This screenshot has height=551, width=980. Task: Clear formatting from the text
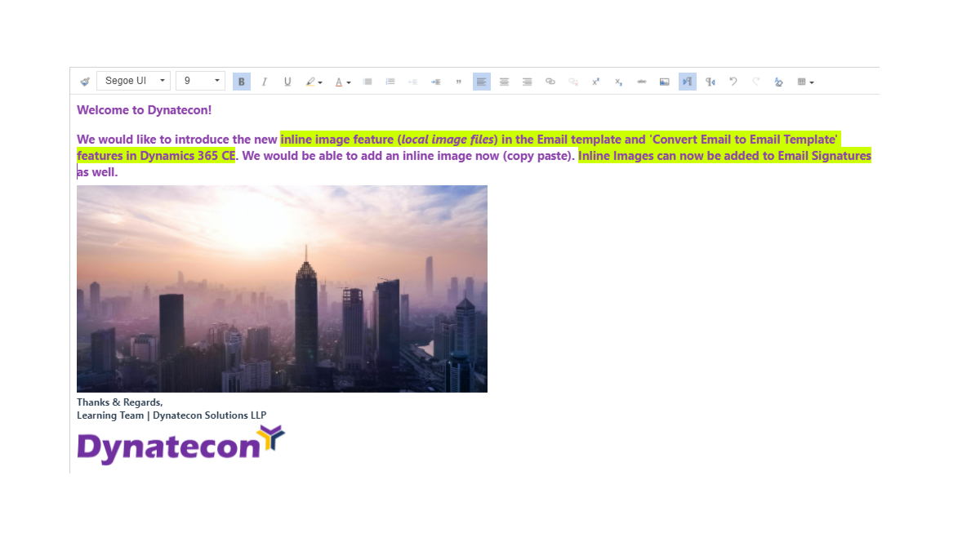[777, 81]
